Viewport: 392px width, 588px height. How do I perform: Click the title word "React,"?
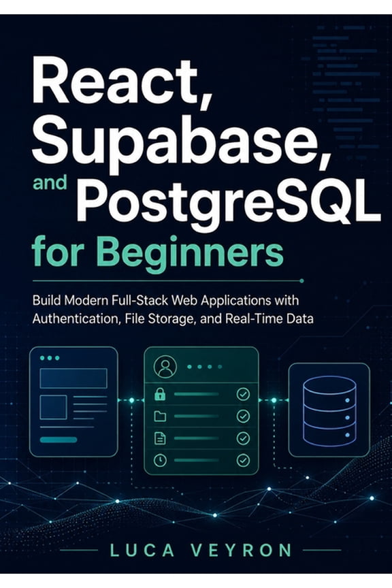[x=122, y=82]
